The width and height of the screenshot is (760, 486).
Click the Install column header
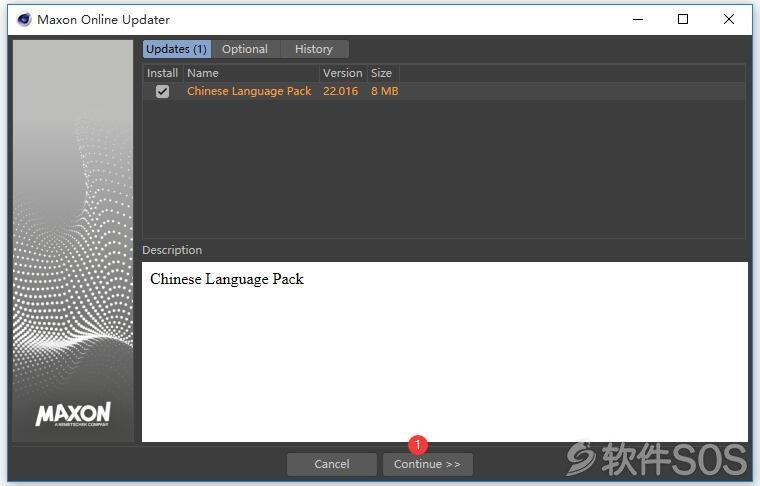point(162,73)
